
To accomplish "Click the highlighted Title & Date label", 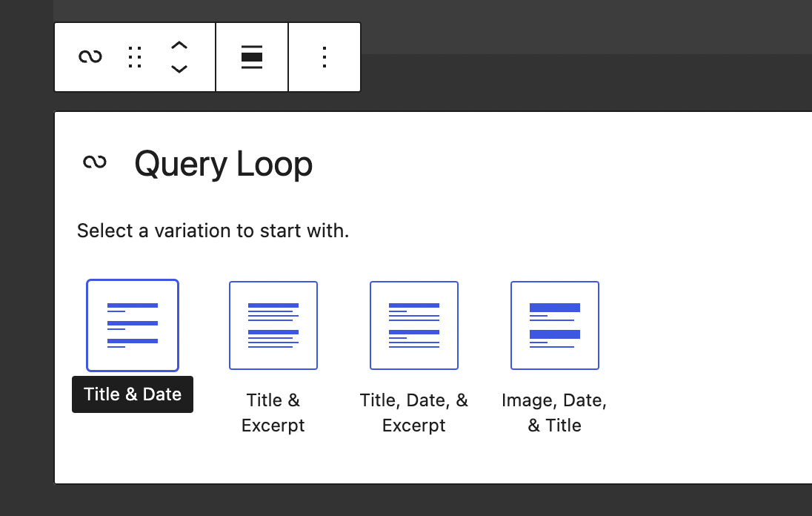I will tap(132, 394).
